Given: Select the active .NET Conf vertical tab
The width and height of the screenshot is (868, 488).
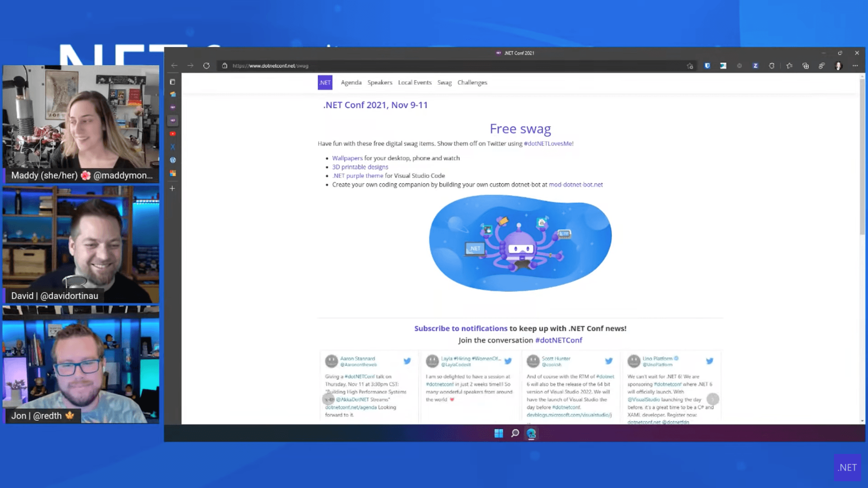Looking at the screenshot, I should click(x=172, y=121).
